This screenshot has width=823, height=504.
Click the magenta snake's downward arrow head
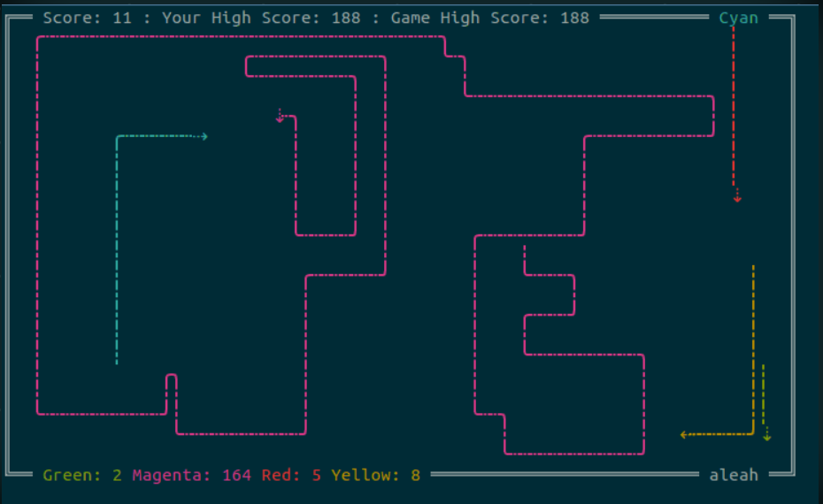click(x=280, y=118)
